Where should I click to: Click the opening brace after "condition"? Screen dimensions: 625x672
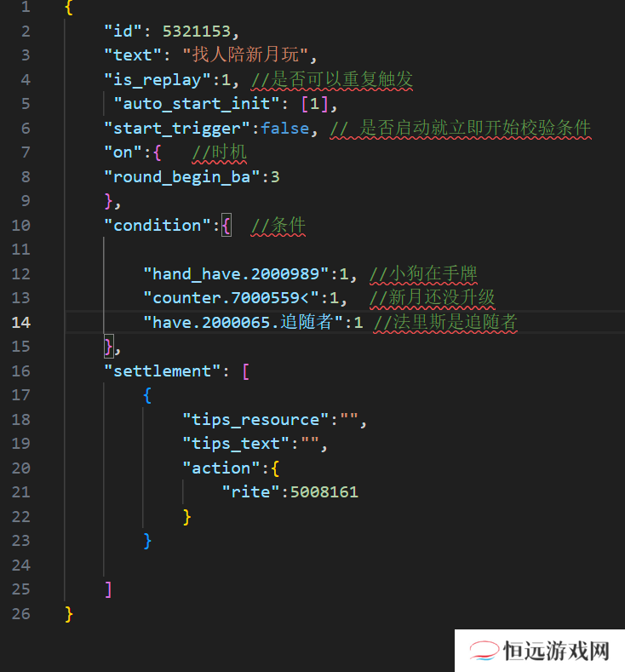(x=226, y=226)
